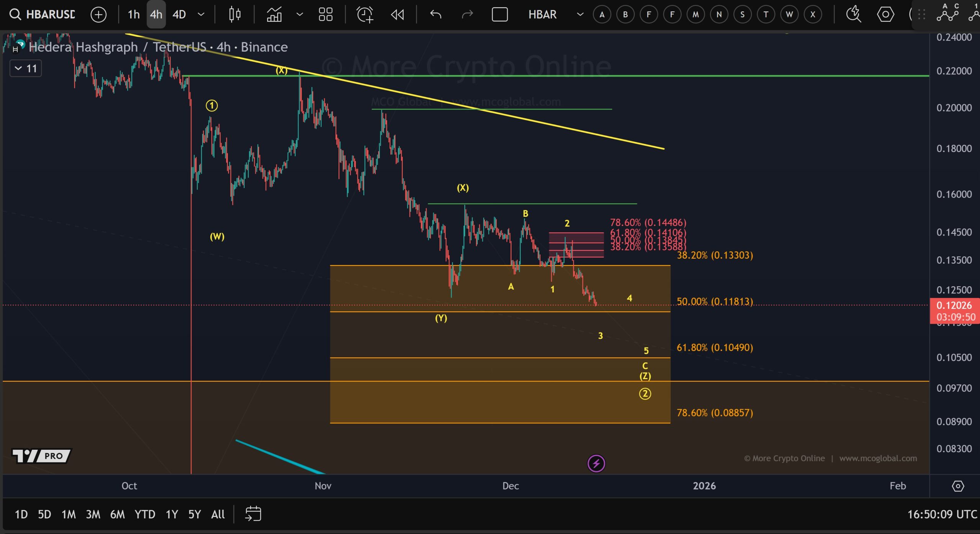This screenshot has width=980, height=534.
Task: Open quick search lightning icon
Action: 853,15
